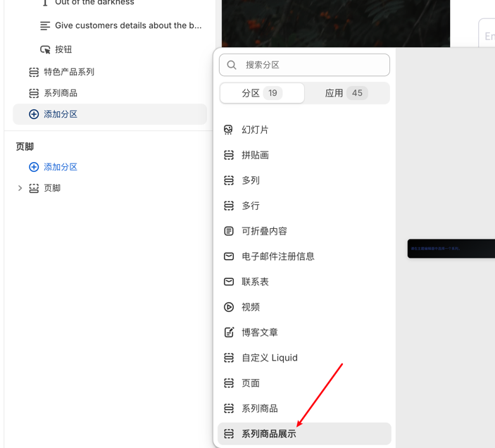Switch to the 分区 19 tab
Image resolution: width=495 pixels, height=448 pixels.
[x=262, y=93]
